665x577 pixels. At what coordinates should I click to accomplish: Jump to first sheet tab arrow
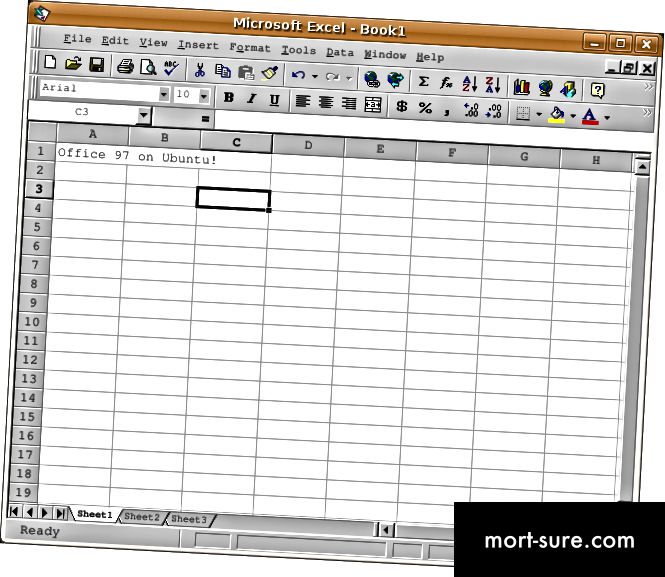coord(14,512)
